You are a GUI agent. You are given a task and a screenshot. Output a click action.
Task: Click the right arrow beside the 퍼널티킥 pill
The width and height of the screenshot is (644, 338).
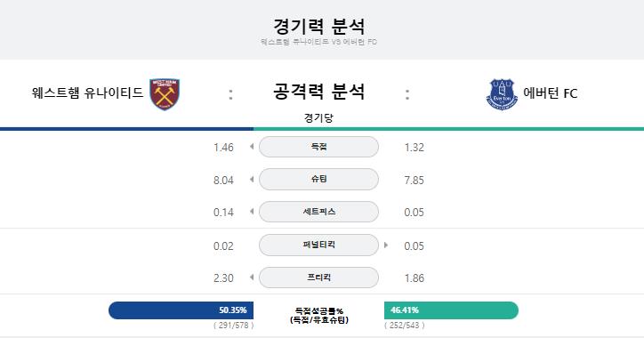click(x=386, y=245)
